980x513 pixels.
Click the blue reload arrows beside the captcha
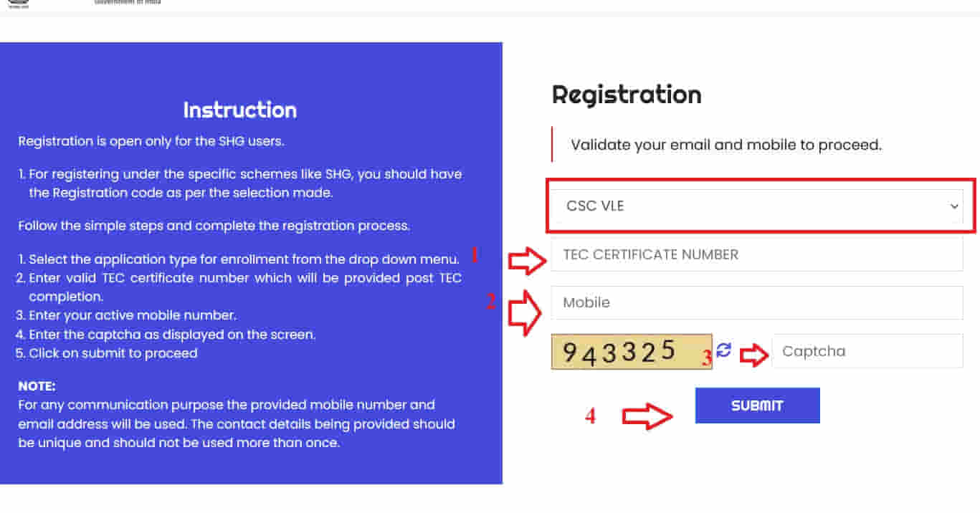724,350
